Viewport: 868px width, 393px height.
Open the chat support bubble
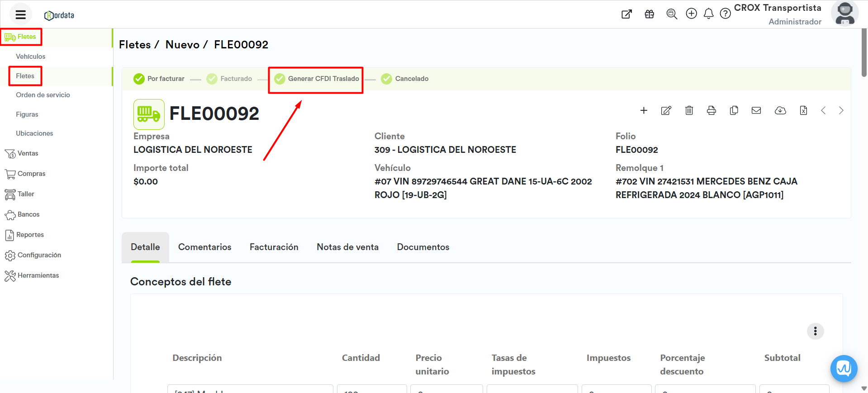(x=844, y=369)
